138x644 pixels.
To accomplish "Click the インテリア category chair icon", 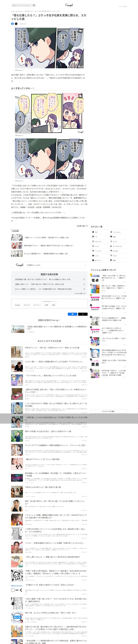I will pos(93,251).
